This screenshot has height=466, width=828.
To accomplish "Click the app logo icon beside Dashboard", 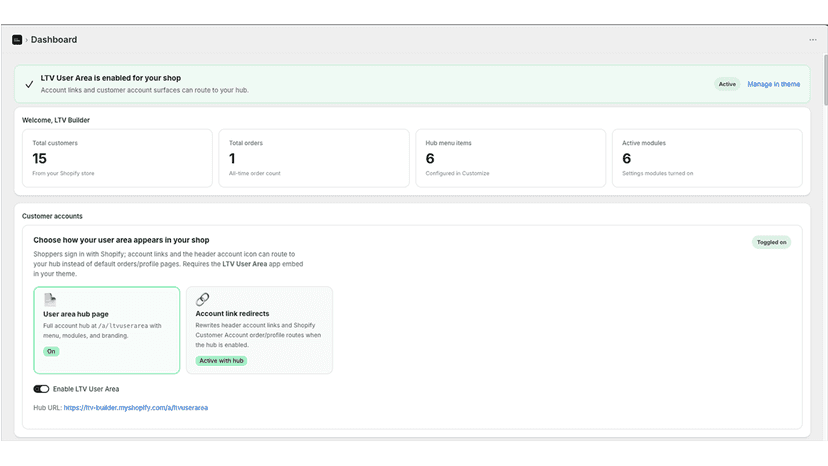I will (x=17, y=40).
